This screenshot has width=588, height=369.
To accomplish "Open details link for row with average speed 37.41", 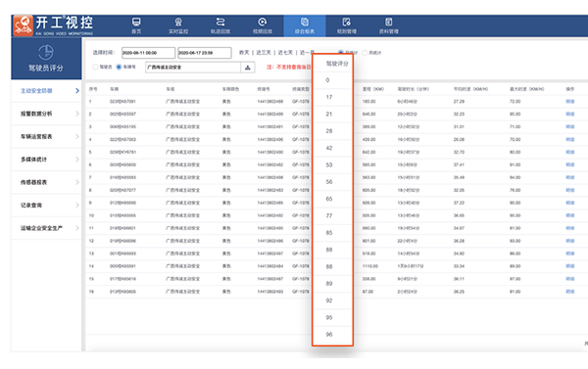I will pyautogui.click(x=570, y=164).
